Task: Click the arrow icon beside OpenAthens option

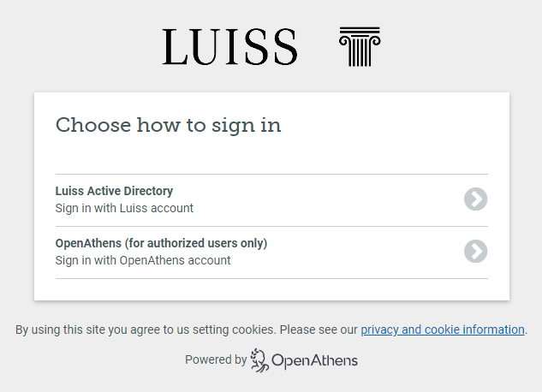Action: tap(475, 251)
